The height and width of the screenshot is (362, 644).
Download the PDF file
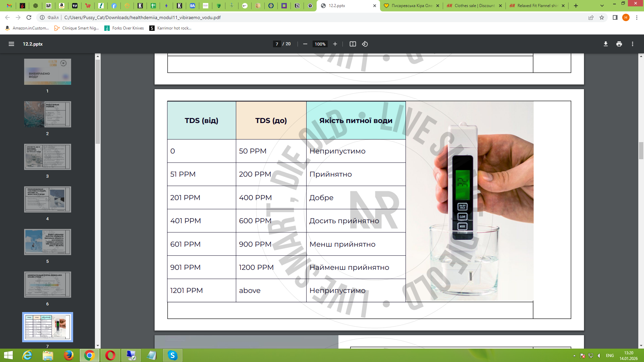click(x=605, y=44)
